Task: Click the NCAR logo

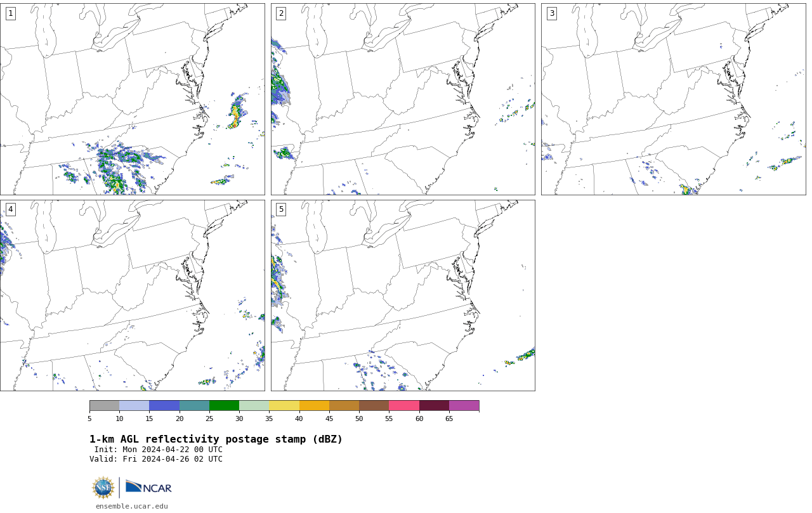Action: (x=148, y=488)
